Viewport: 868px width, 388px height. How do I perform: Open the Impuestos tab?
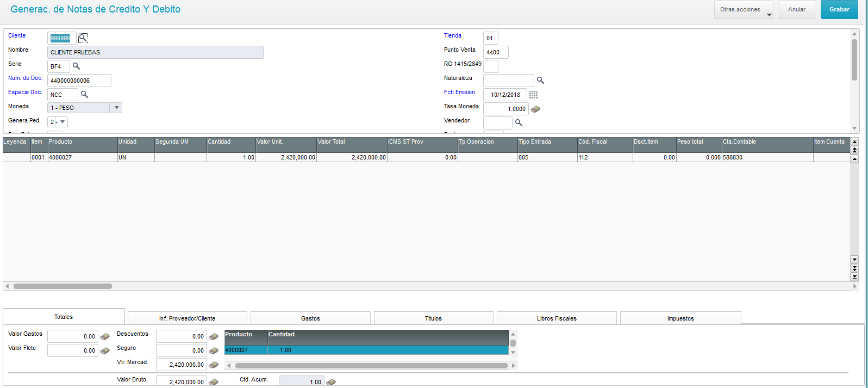(680, 318)
